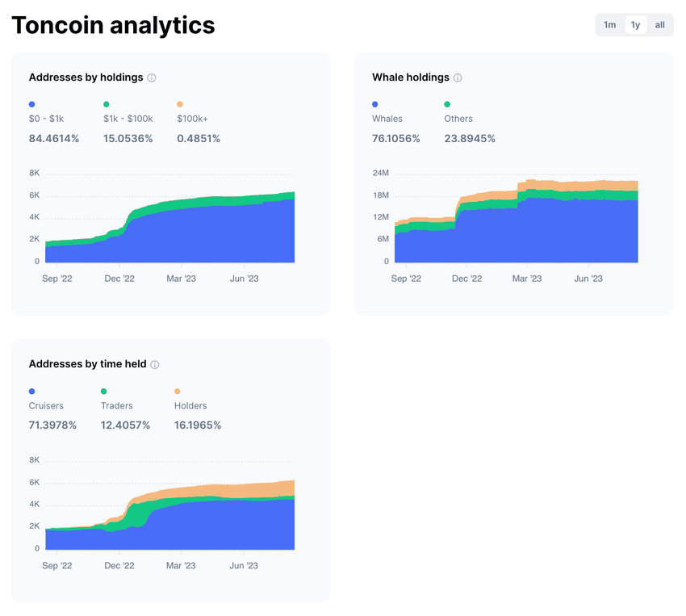Image resolution: width=686 pixels, height=616 pixels.
Task: Select the 1y time range
Action: pyautogui.click(x=635, y=25)
